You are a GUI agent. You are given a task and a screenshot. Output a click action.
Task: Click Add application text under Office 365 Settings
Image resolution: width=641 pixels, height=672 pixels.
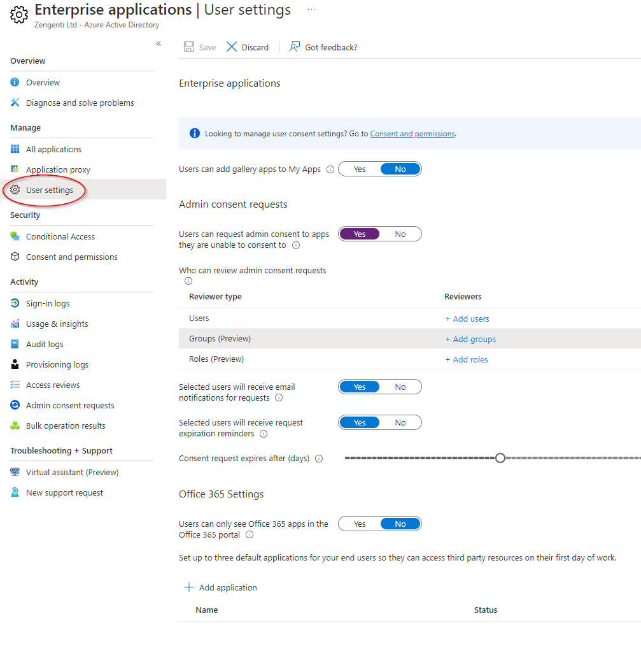tap(229, 587)
